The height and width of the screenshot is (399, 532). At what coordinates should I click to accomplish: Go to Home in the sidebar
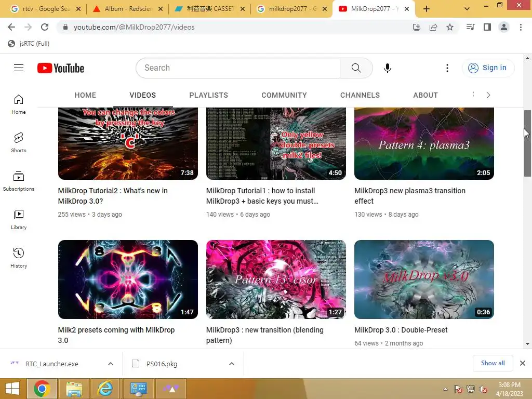[19, 104]
